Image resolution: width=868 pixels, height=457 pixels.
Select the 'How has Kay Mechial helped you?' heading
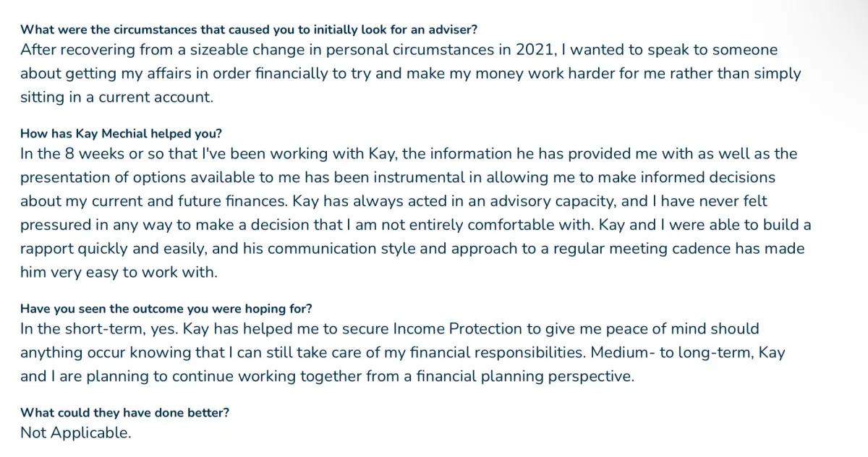click(121, 133)
